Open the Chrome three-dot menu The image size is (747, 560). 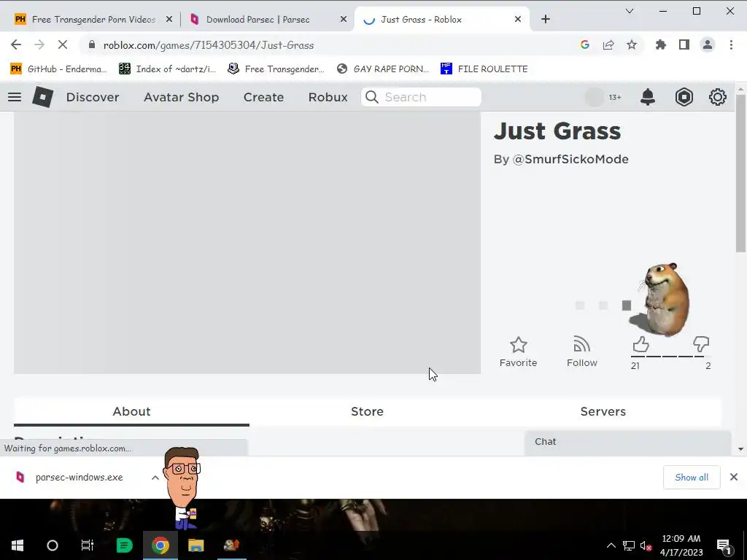(x=731, y=44)
